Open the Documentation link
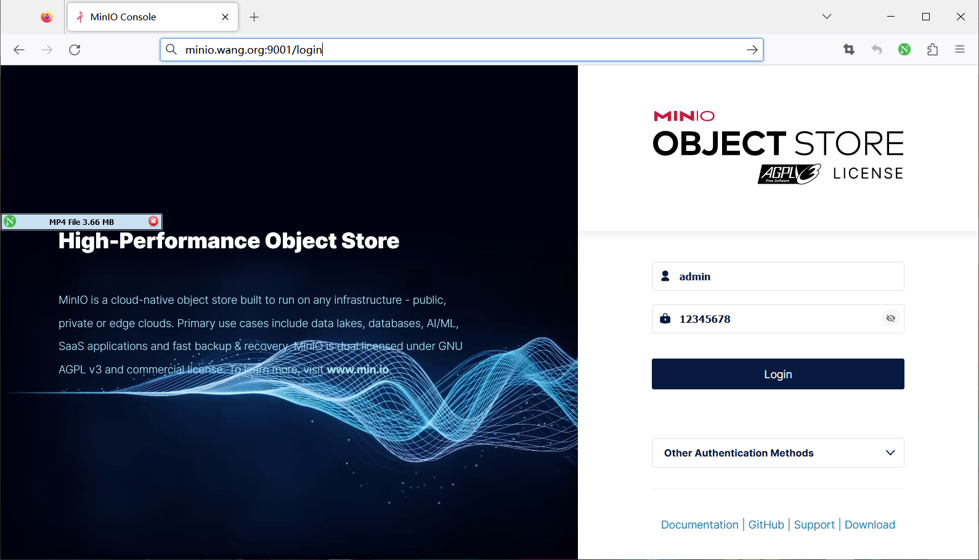This screenshot has width=979, height=560. coord(700,525)
